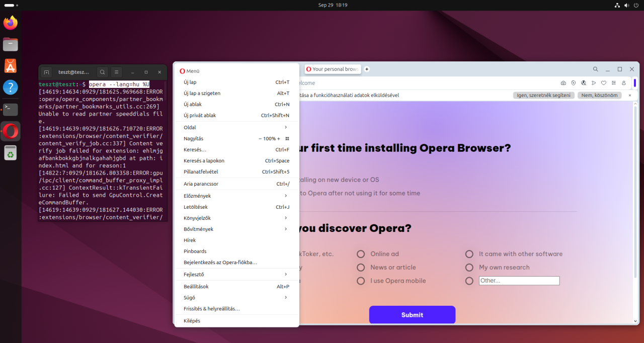Open Firefox from the Ubuntu dock
This screenshot has width=644, height=343.
pyautogui.click(x=11, y=23)
